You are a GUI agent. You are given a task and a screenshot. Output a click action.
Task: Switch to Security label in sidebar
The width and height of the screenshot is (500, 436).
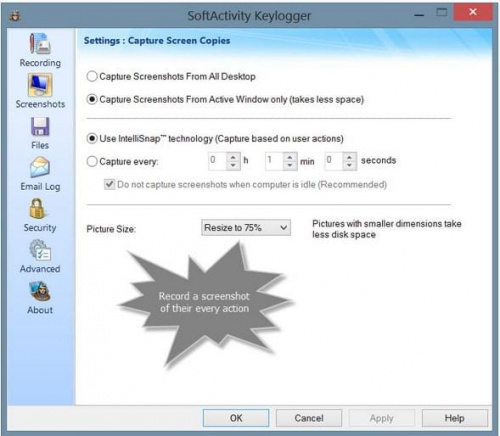coord(40,228)
